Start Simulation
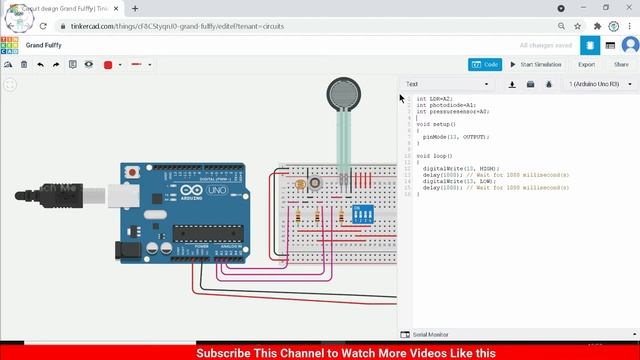Viewport: 640px width, 360px height. (x=536, y=64)
